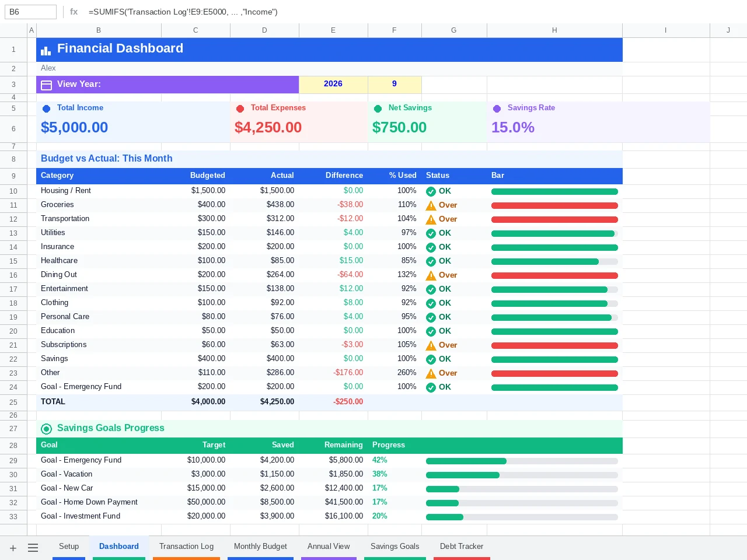
Task: Click the red dot icon beside Total Expenses
Action: click(x=240, y=108)
